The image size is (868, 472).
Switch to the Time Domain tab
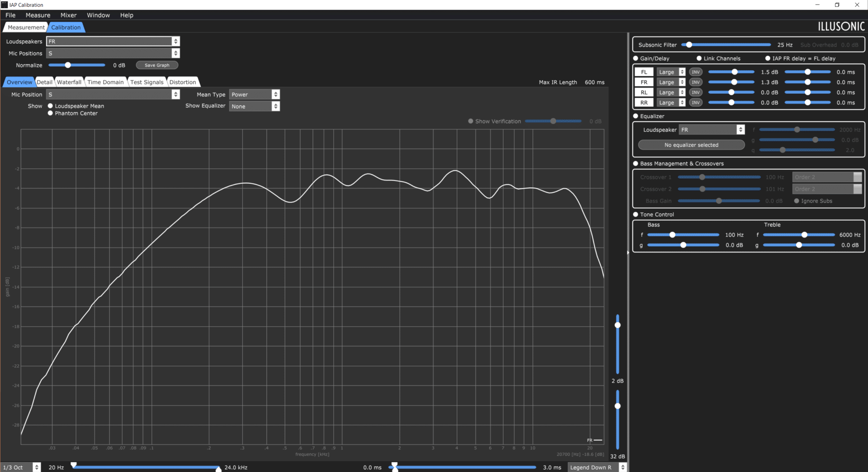point(105,82)
